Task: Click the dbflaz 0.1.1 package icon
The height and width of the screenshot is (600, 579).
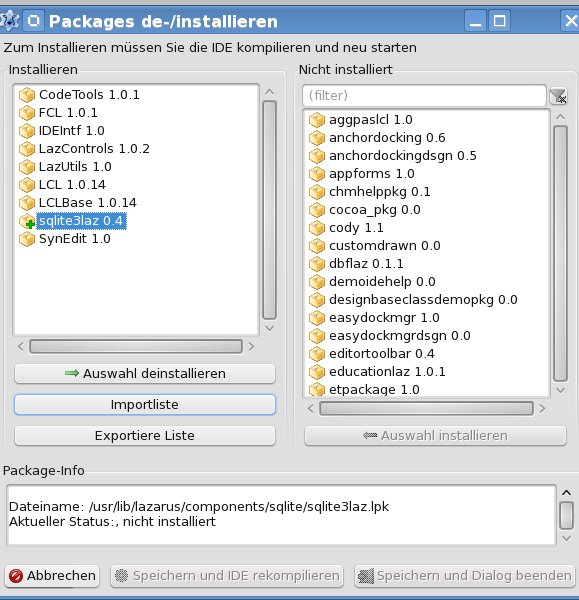Action: [x=317, y=264]
